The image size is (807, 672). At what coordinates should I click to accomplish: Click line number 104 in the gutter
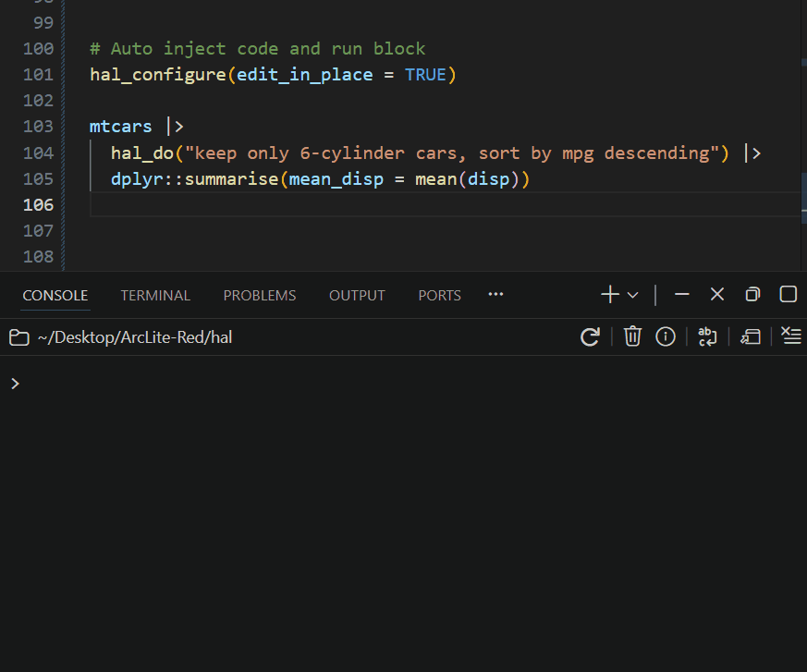pos(38,153)
